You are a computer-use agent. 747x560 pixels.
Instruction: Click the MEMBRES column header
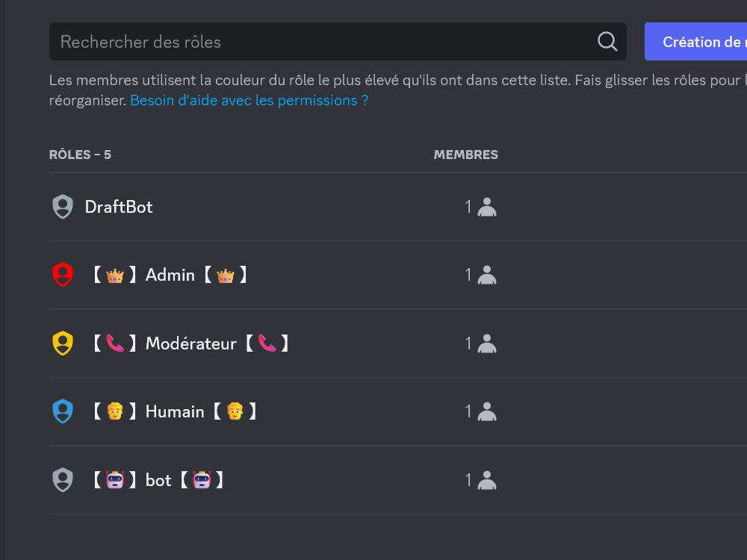point(466,155)
